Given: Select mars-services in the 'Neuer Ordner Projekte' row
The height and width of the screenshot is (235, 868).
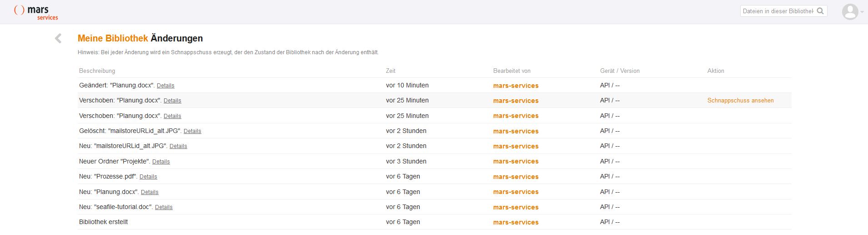Looking at the screenshot, I should (516, 161).
